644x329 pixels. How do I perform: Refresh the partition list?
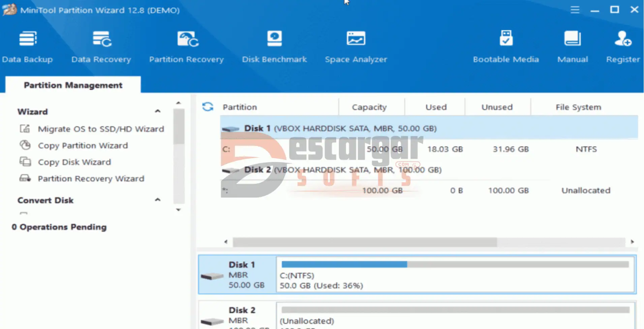208,107
